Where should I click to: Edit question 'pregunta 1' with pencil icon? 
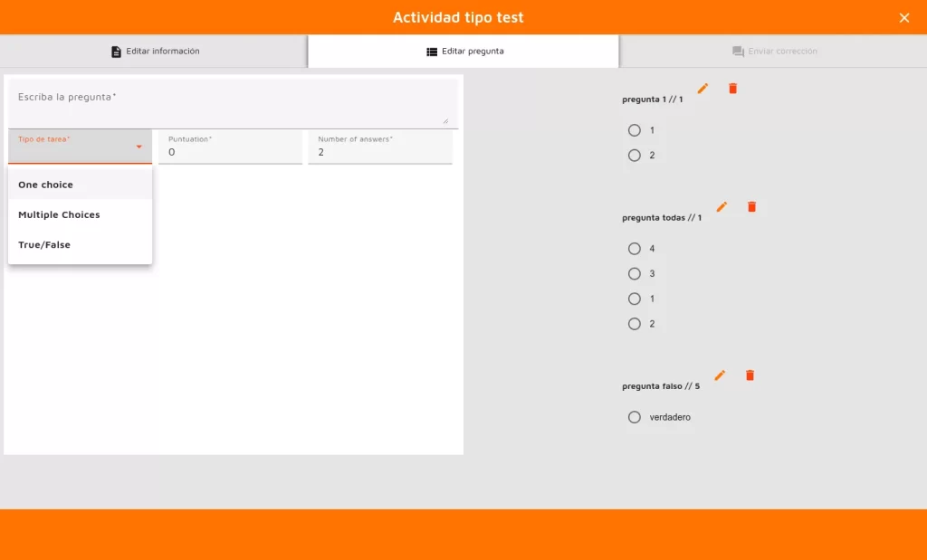(702, 89)
